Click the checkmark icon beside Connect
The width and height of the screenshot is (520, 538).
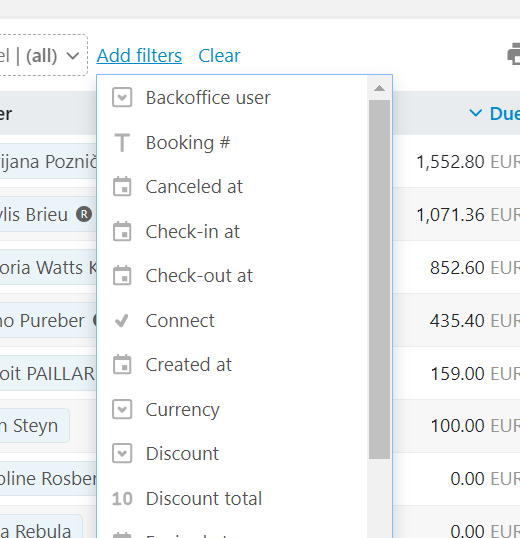coord(122,320)
